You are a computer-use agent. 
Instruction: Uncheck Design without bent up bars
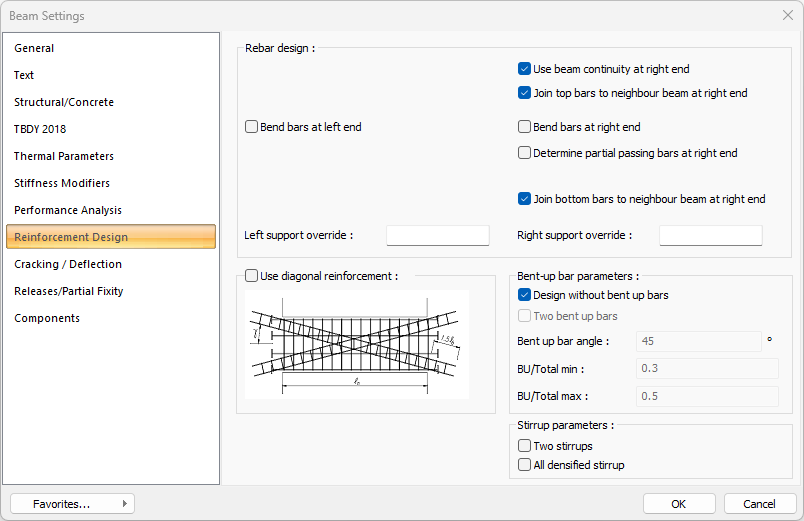point(524,295)
